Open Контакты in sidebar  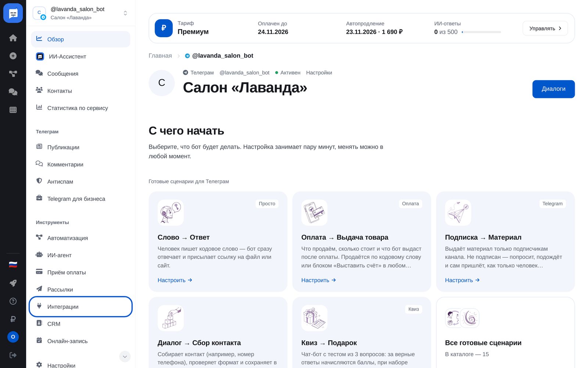point(80,91)
